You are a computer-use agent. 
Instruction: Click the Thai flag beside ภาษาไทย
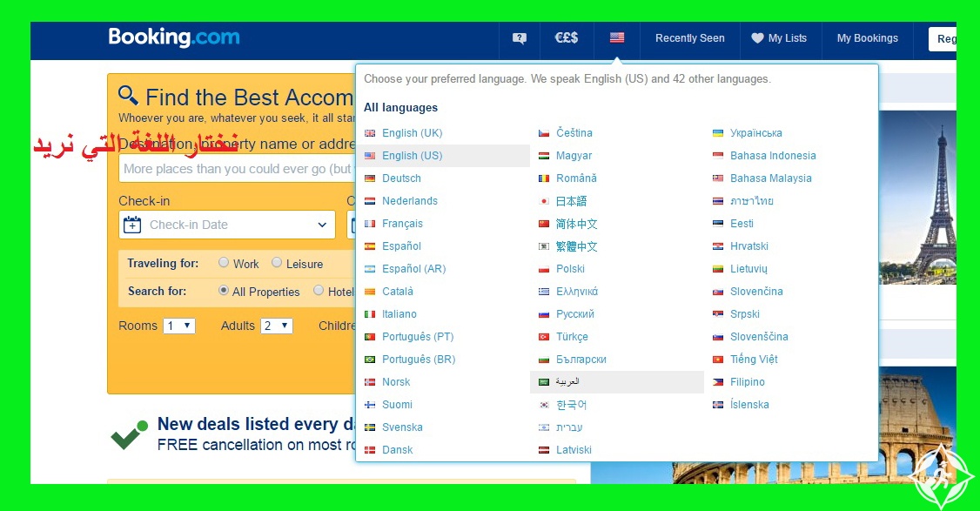[x=718, y=201]
